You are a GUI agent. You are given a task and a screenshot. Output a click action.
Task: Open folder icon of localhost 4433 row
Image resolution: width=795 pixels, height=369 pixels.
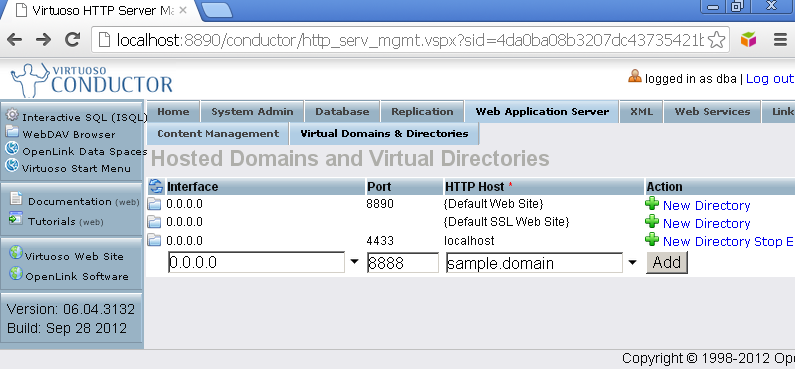point(155,240)
